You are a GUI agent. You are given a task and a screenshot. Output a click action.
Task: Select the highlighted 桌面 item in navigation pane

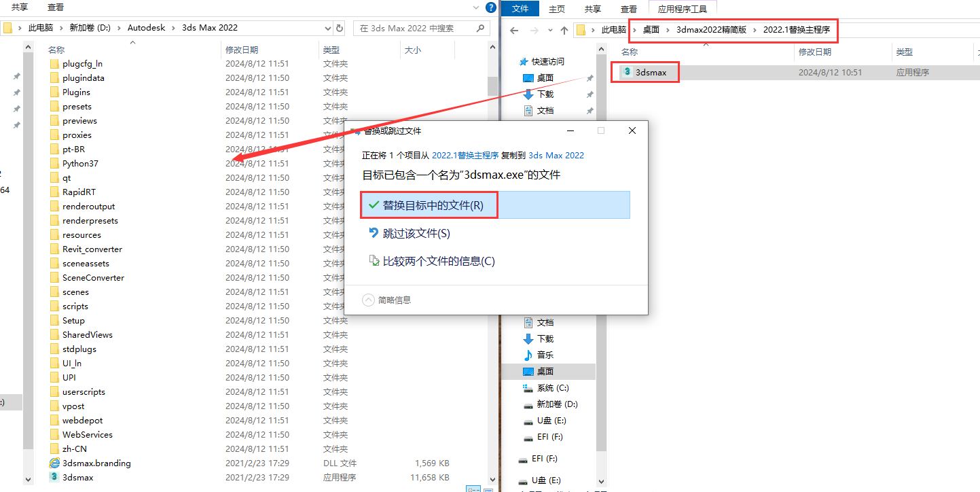tap(548, 371)
